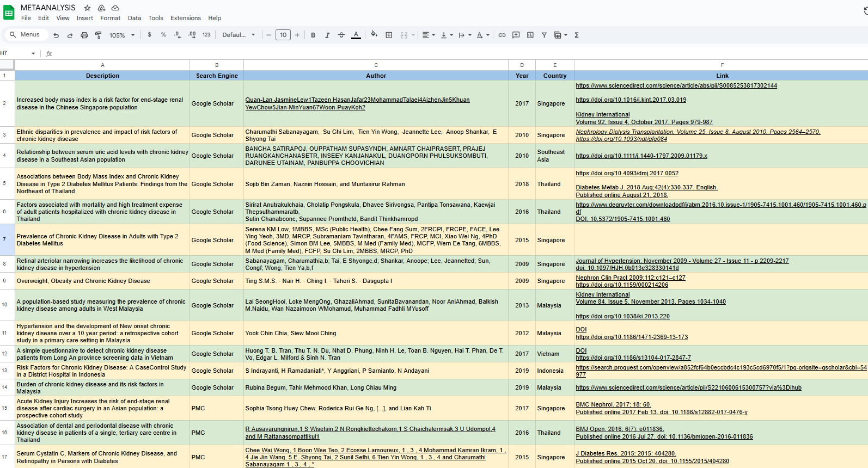The width and height of the screenshot is (868, 468).
Task: Open vertical align dropdown
Action: (447, 35)
